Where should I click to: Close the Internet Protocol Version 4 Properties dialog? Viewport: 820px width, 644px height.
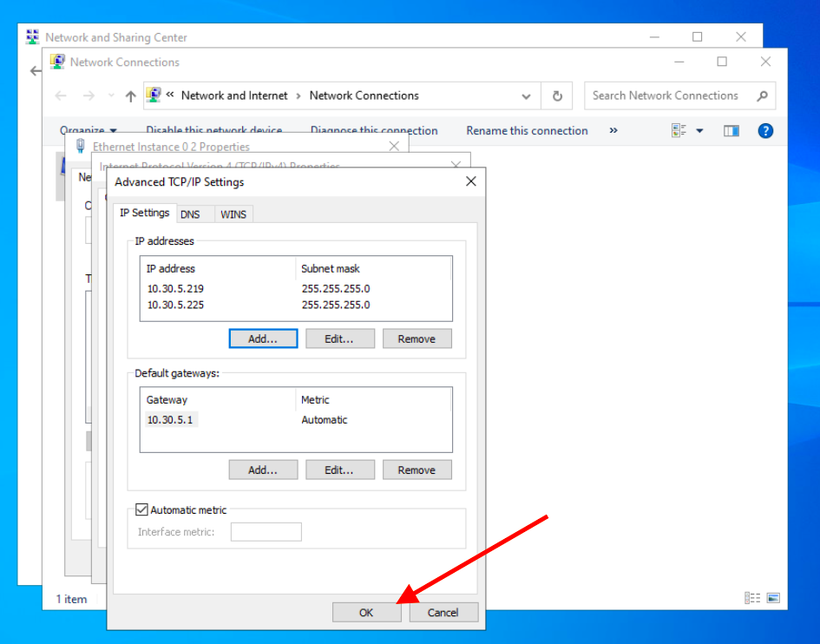[x=456, y=164]
